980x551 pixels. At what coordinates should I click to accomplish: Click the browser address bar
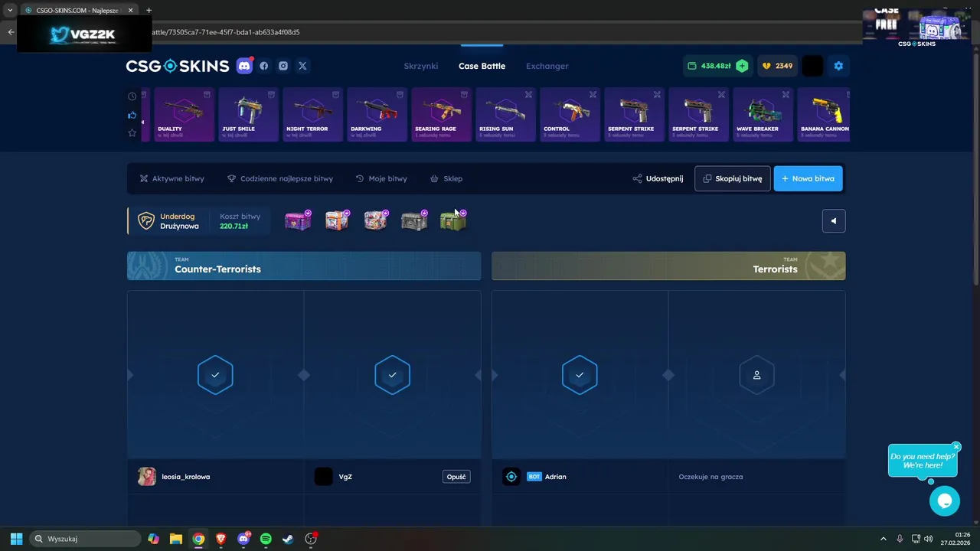[x=490, y=32]
